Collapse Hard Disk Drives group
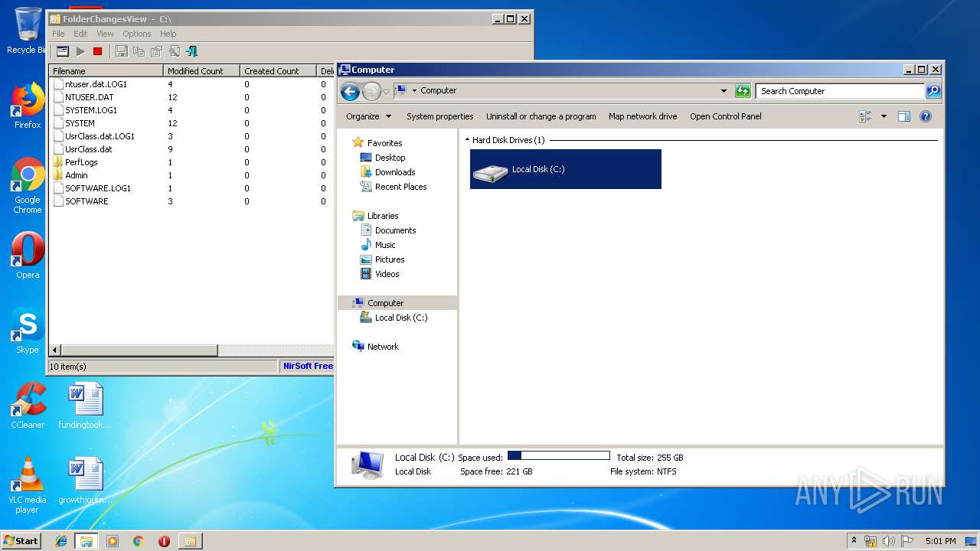 467,140
